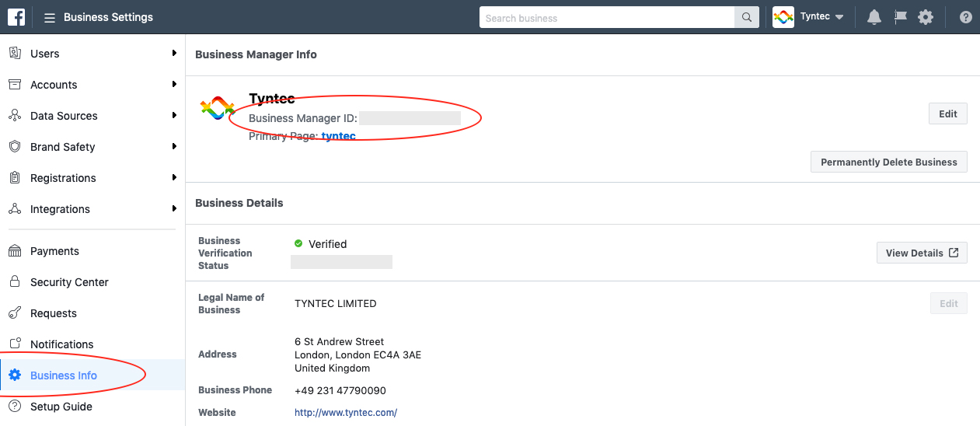Image resolution: width=980 pixels, height=426 pixels.
Task: Click the help question mark icon
Action: click(x=966, y=17)
